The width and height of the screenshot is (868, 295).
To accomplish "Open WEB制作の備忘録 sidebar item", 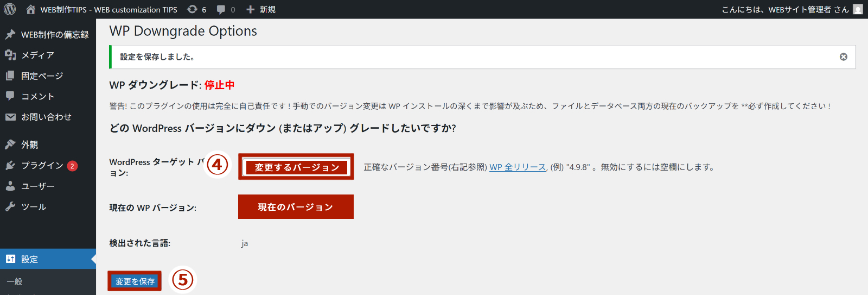I will pyautogui.click(x=54, y=34).
